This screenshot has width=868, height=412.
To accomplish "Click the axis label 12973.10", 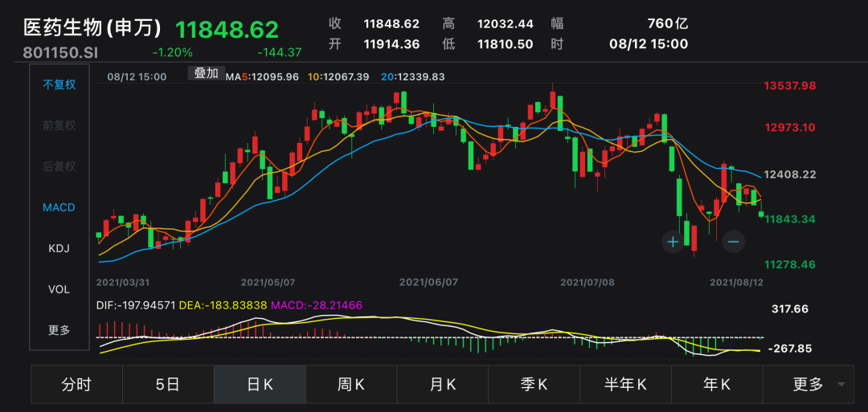I will click(790, 128).
